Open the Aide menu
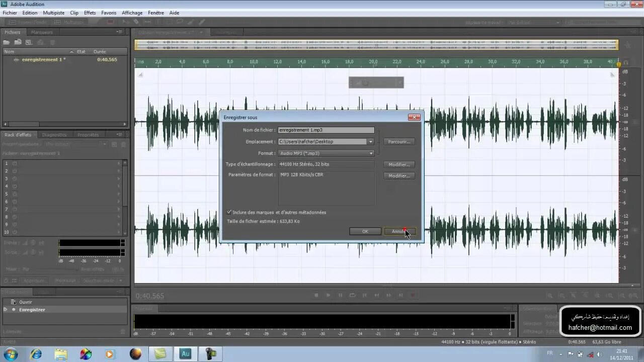The image size is (644, 362). point(174,13)
